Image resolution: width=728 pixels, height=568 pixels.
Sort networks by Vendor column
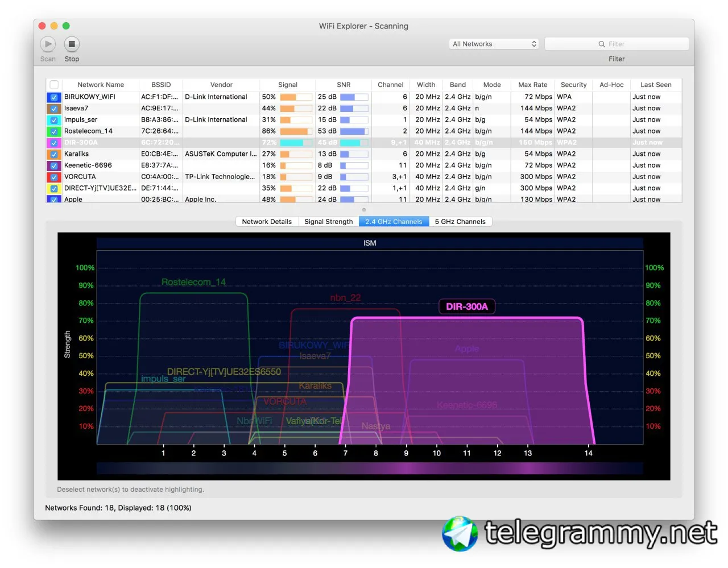(221, 85)
